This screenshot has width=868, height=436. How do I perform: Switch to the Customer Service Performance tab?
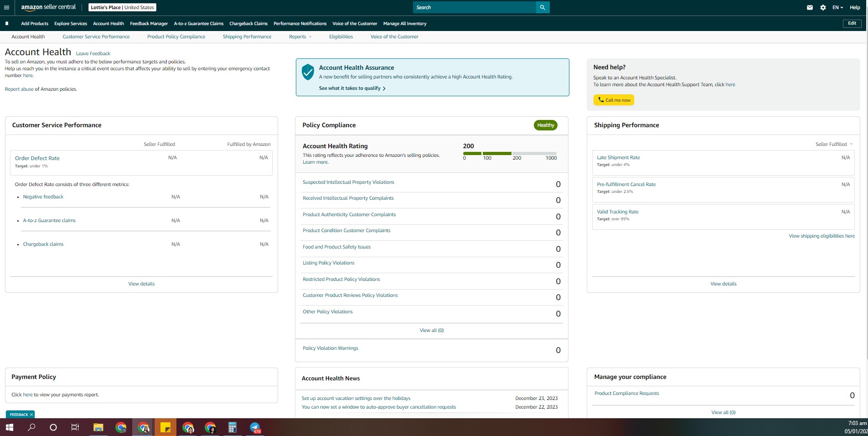click(96, 37)
